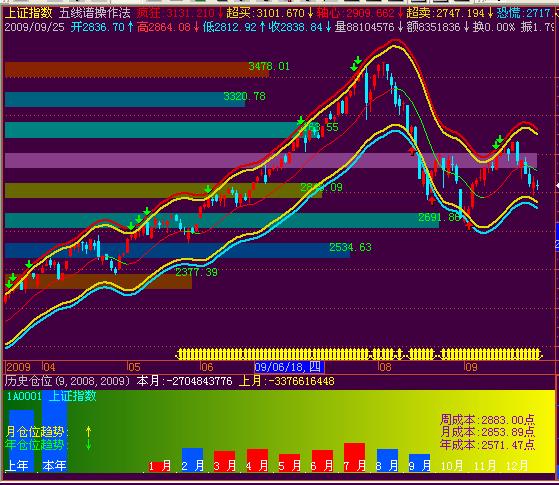
Task: Click the purple horizontal price band
Action: 271,160
